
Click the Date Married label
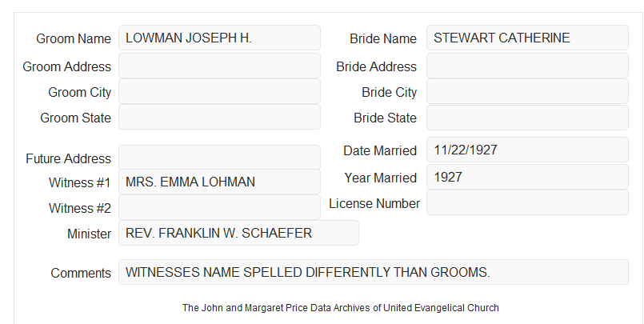pos(380,150)
